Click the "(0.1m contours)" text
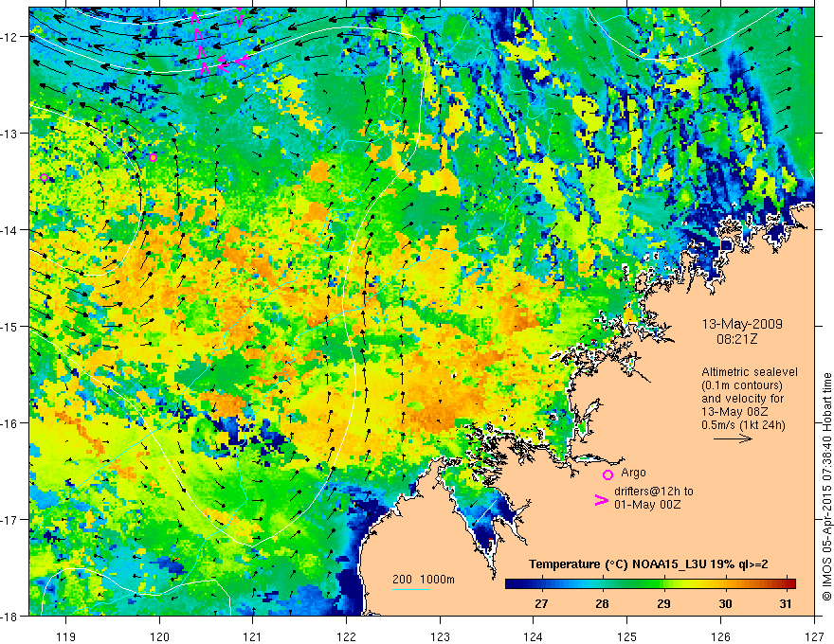Screen dimensions: 834x644 tap(742, 385)
